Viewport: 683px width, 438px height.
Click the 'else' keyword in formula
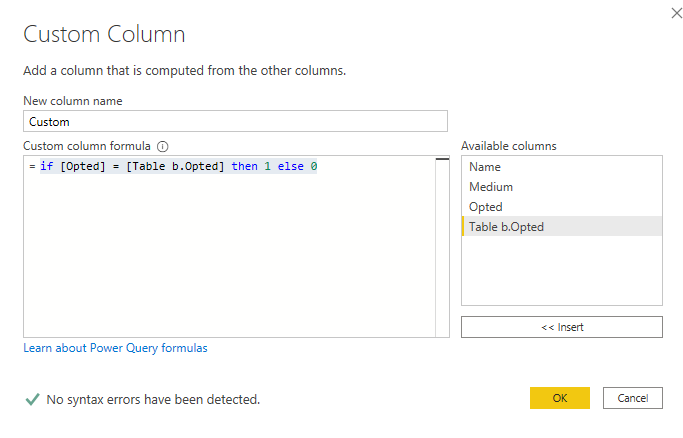(291, 166)
